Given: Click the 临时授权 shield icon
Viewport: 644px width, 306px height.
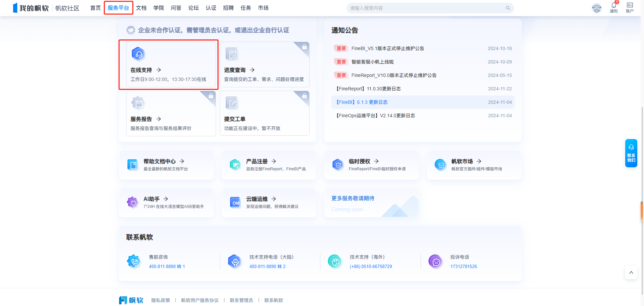Looking at the screenshot, I should [338, 165].
